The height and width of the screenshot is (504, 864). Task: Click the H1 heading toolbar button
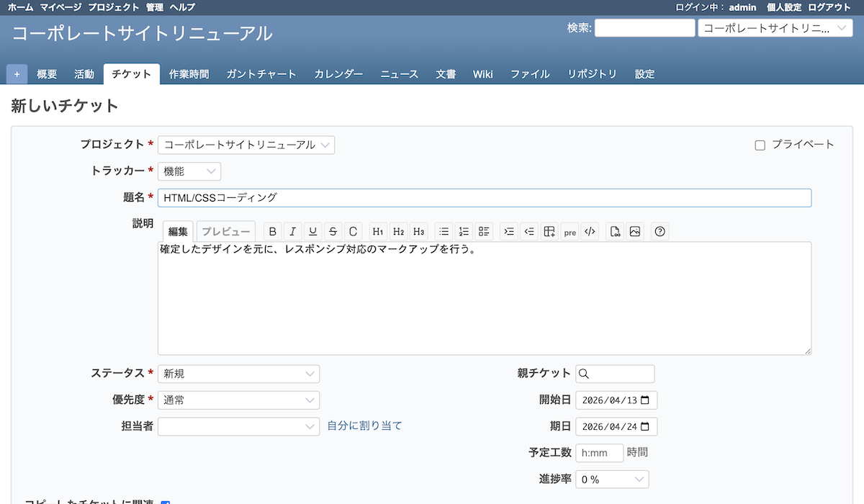[x=378, y=231]
